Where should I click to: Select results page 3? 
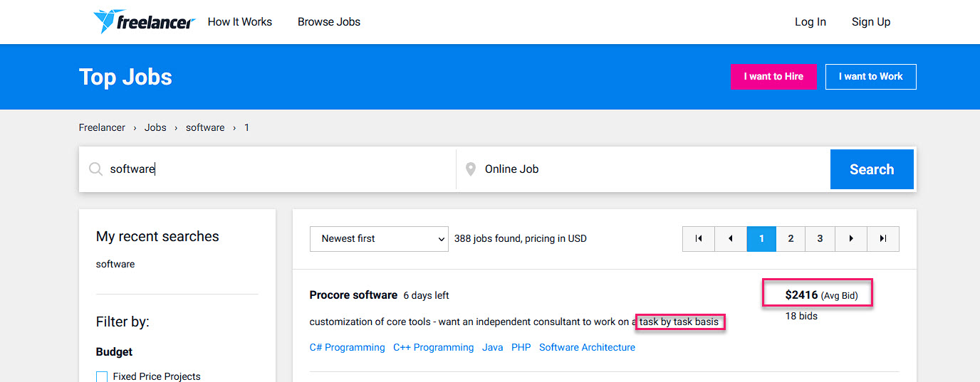(x=820, y=239)
